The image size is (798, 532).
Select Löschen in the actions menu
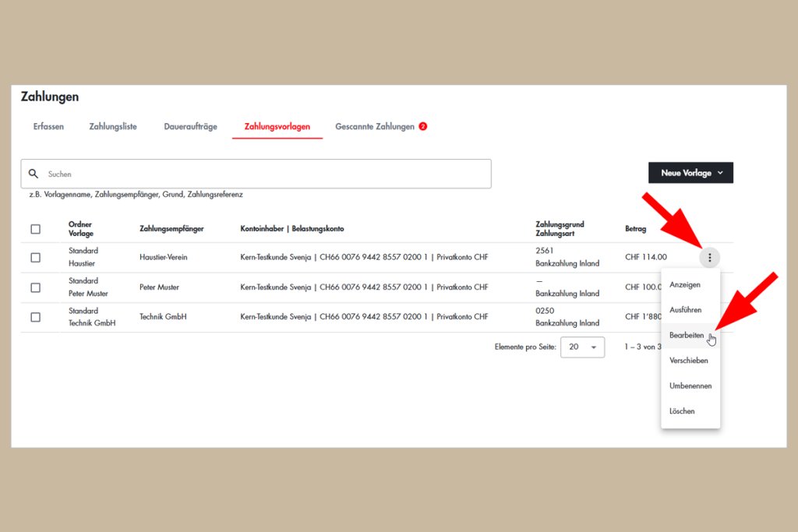[x=681, y=410]
